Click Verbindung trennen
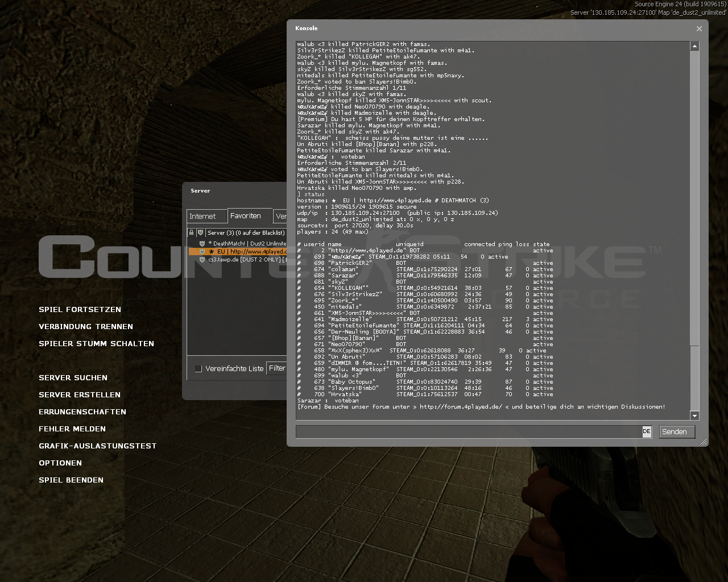 86,327
